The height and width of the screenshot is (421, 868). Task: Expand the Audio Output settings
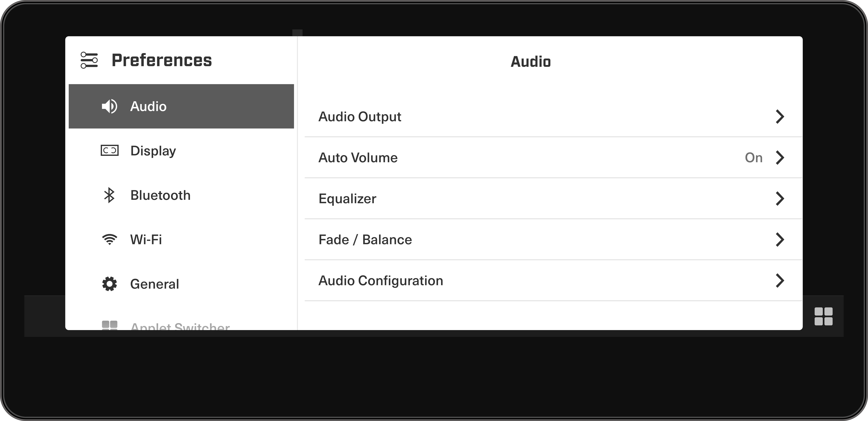[549, 116]
